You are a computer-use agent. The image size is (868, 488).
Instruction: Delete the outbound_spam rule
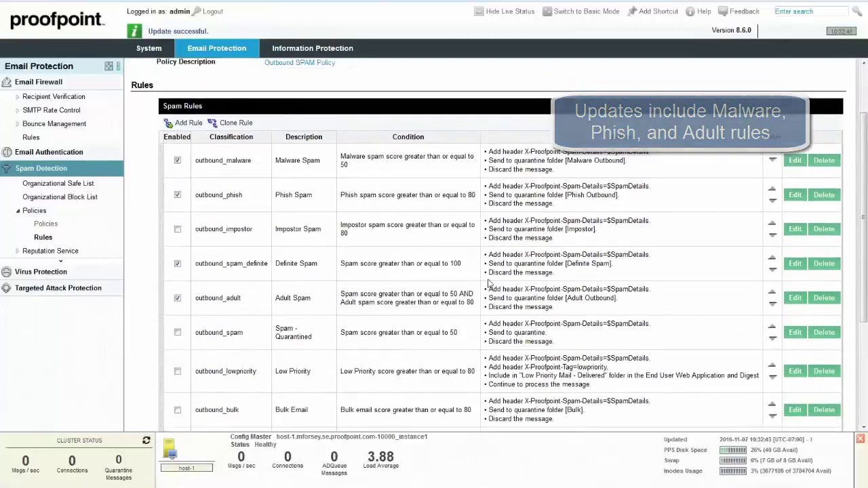[824, 333]
